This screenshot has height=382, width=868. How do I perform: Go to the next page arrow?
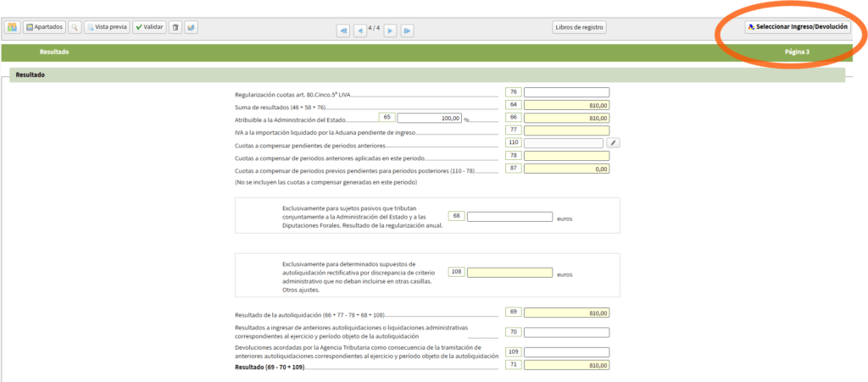tap(390, 31)
